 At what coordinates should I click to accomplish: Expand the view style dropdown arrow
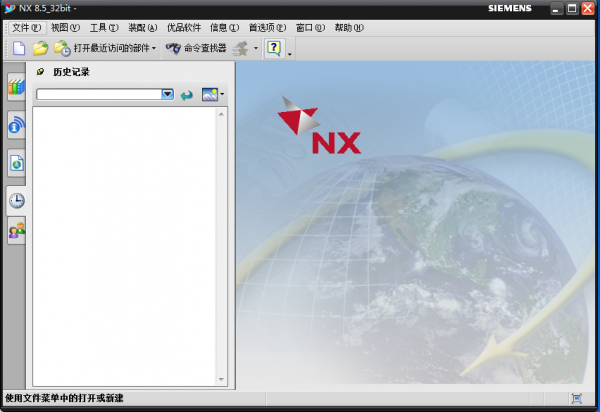[222, 94]
